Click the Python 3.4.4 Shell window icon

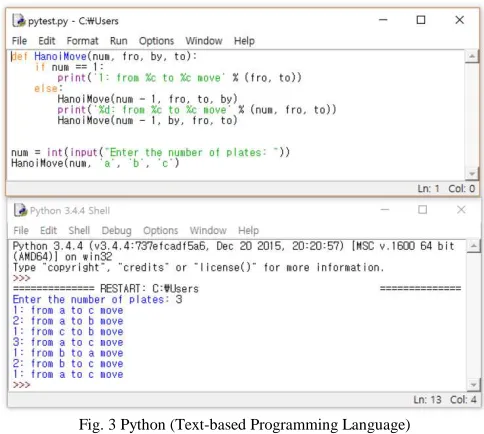[20, 210]
